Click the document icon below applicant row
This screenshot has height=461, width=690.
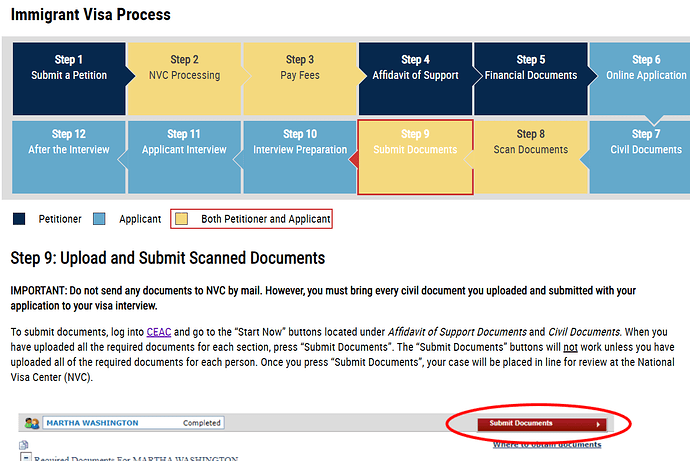(x=23, y=445)
